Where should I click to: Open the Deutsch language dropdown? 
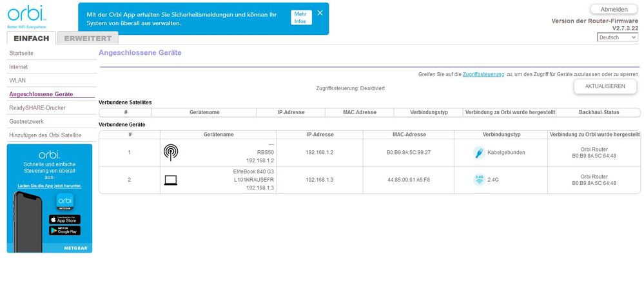(x=617, y=37)
